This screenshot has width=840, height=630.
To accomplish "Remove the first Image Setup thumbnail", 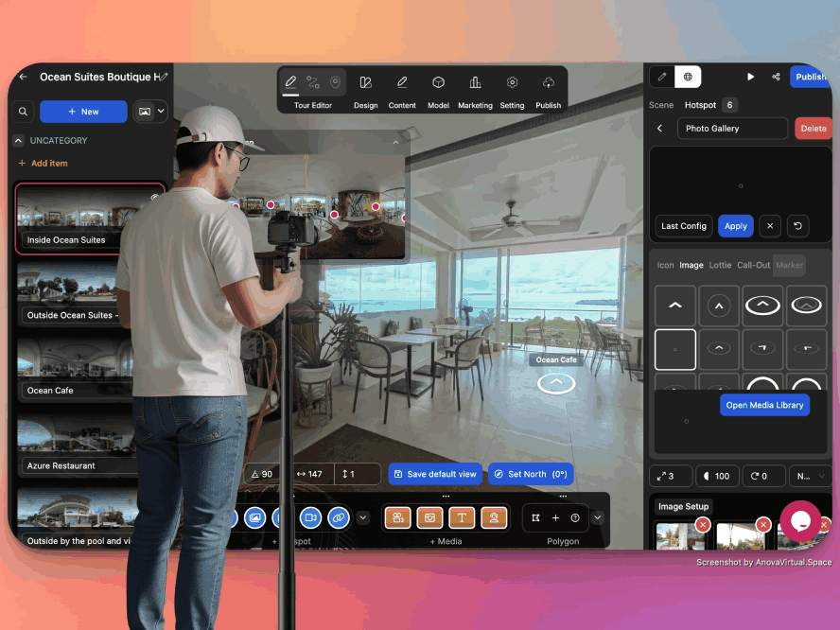I will [703, 524].
